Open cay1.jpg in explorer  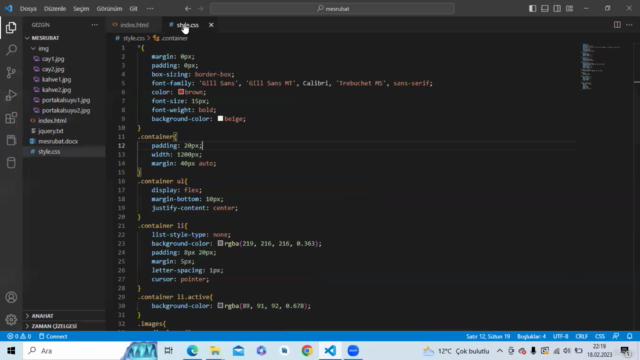[x=53, y=59]
